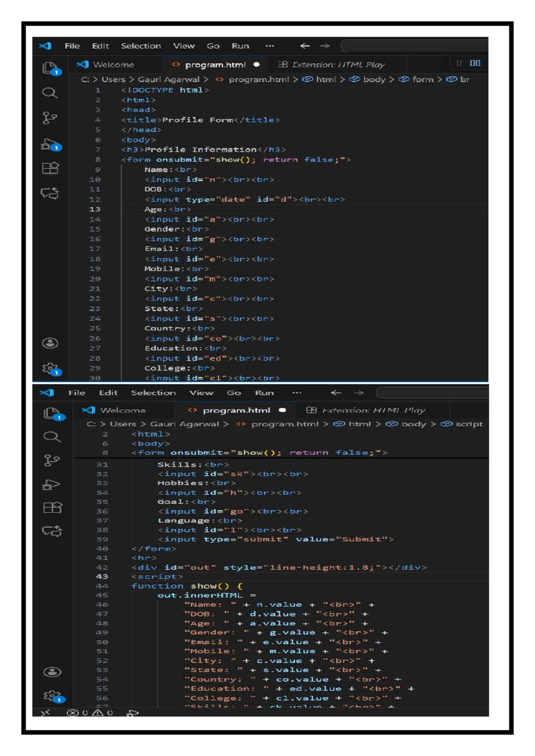This screenshot has height=756, width=535.
Task: Go forward with bottom window's right arrow
Action: 358,393
